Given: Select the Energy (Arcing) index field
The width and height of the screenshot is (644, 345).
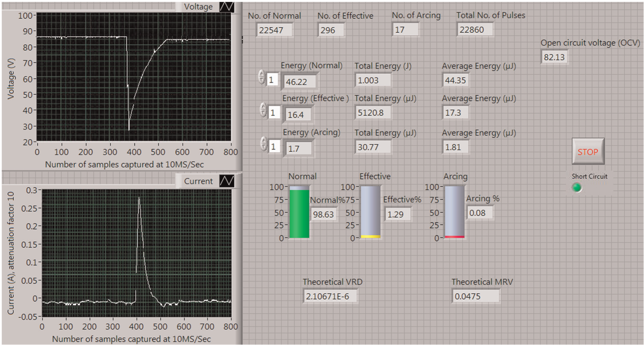Looking at the screenshot, I should [x=274, y=147].
